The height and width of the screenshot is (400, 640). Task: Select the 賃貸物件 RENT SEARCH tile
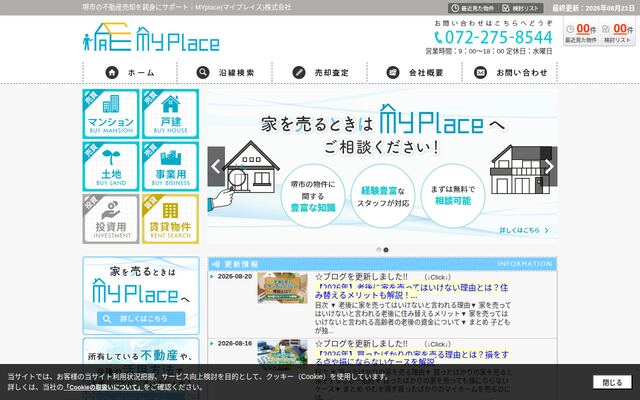(x=171, y=219)
